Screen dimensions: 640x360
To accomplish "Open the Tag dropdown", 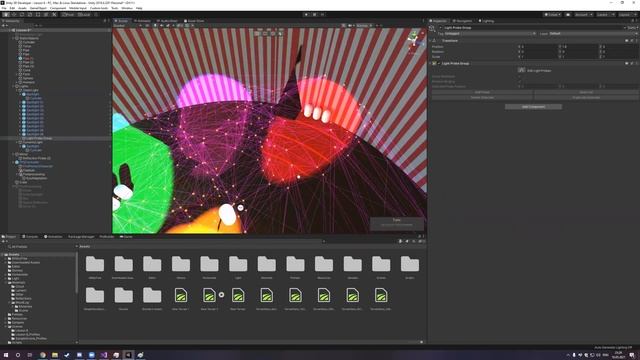I will pos(490,33).
